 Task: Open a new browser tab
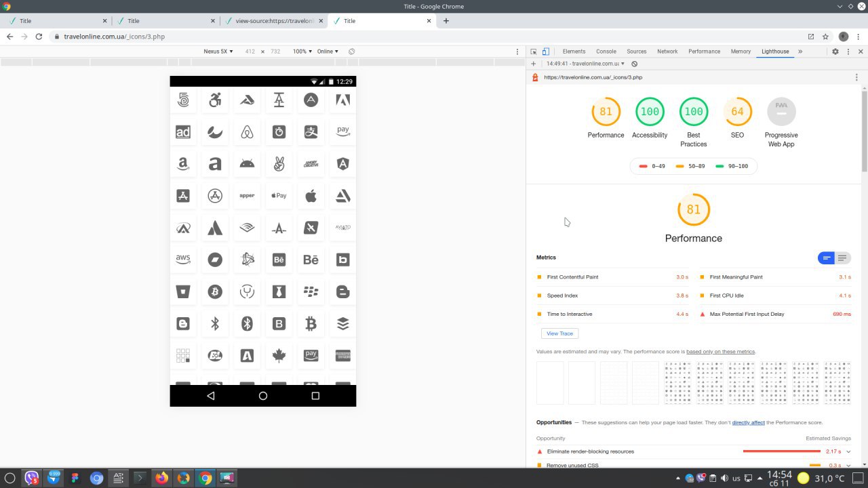pos(446,21)
